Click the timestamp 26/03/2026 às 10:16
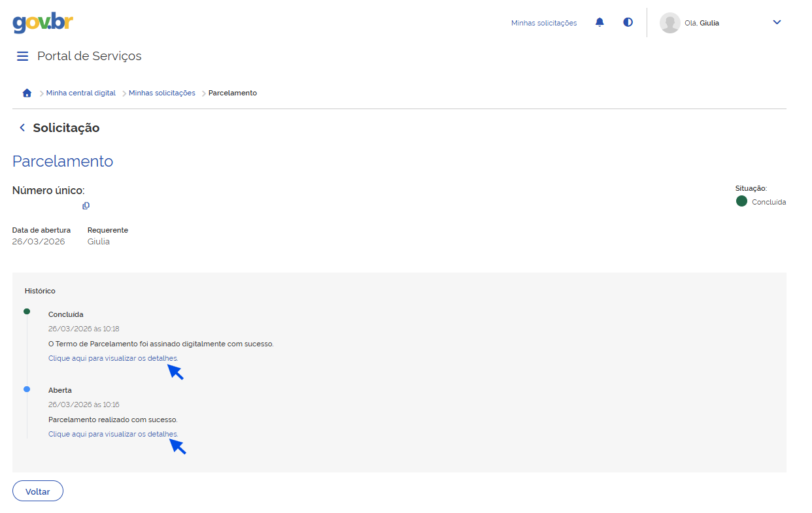The height and width of the screenshot is (513, 812). 84,405
